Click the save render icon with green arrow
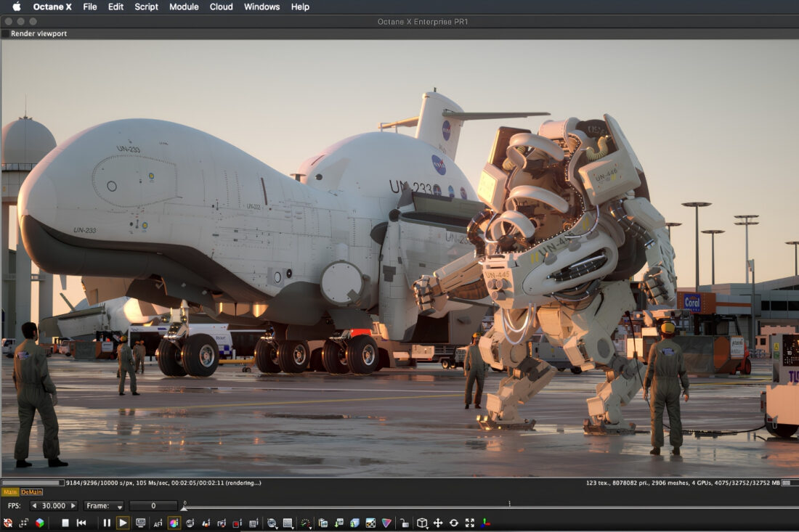Screen dimensions: 799x532 [x=339, y=523]
